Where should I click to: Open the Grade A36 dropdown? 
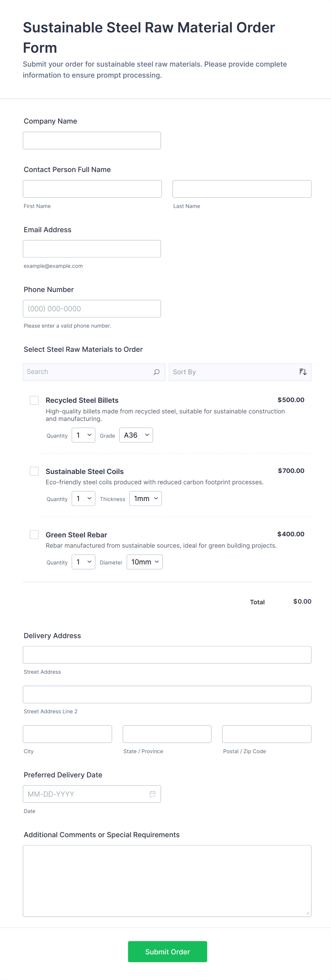tap(136, 435)
